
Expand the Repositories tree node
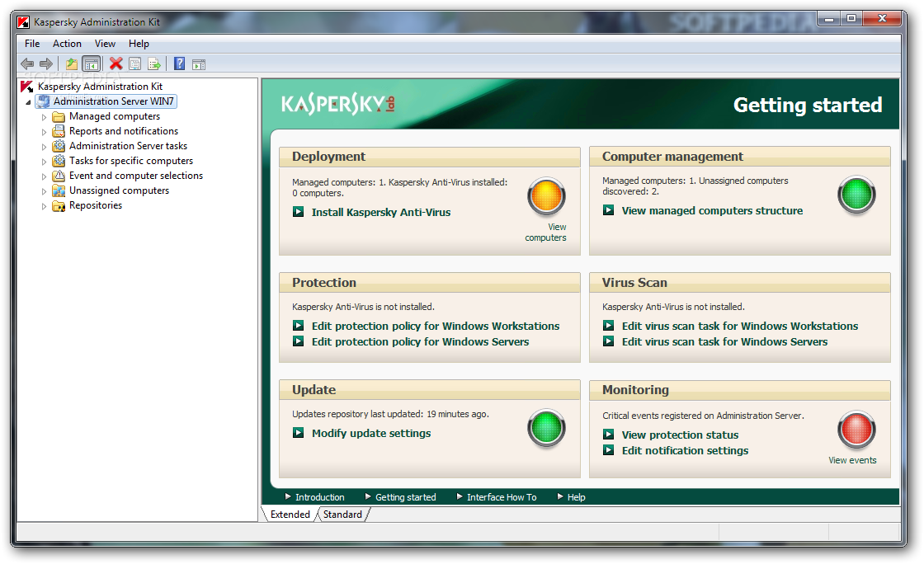point(44,206)
